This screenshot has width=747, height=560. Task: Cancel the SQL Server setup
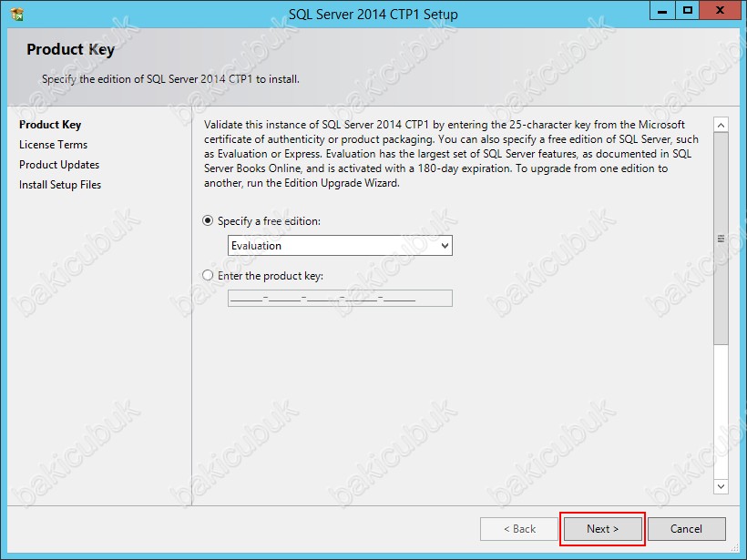click(687, 529)
